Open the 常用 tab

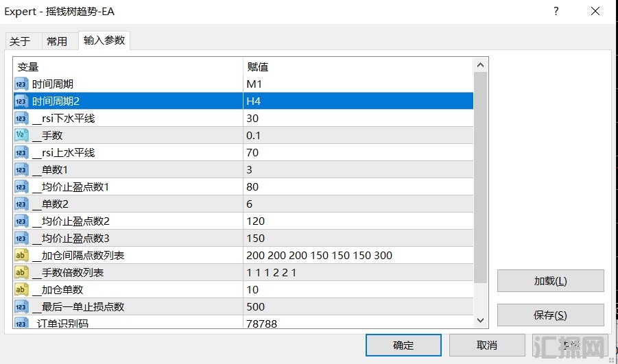pos(57,41)
